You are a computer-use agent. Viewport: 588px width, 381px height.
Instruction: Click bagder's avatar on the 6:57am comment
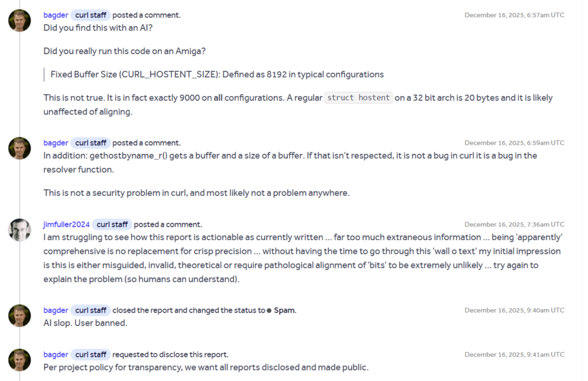[20, 21]
